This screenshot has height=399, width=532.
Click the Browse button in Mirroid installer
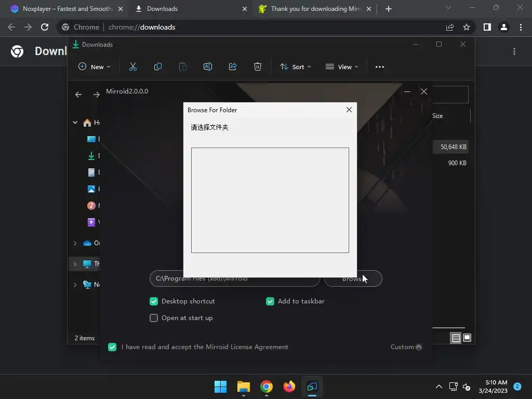(353, 278)
